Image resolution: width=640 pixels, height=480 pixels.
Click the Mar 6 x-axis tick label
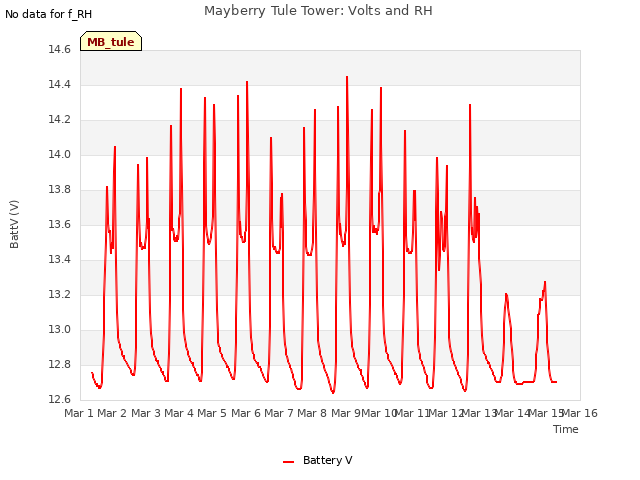246,413
